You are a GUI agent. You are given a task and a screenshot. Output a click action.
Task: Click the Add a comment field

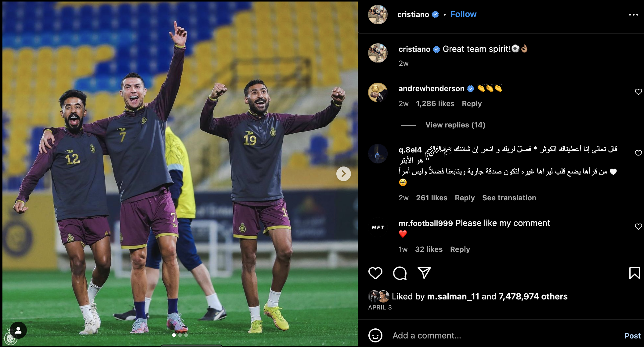pos(504,335)
